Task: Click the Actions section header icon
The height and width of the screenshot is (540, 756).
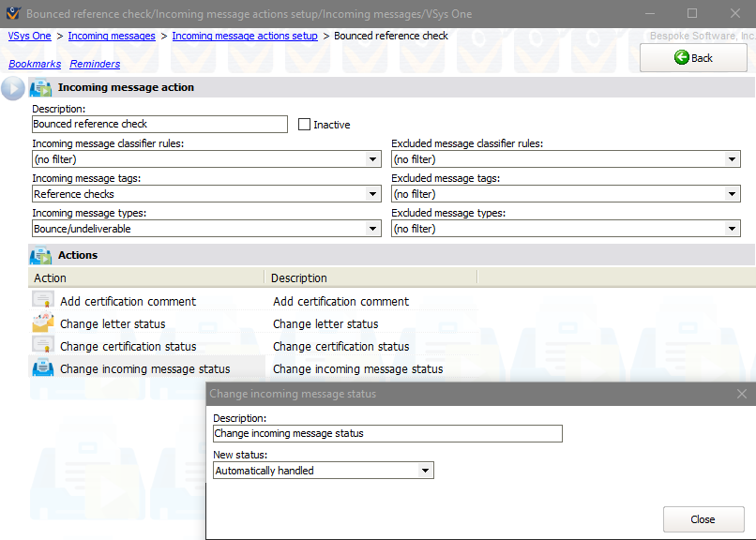Action: [x=40, y=255]
